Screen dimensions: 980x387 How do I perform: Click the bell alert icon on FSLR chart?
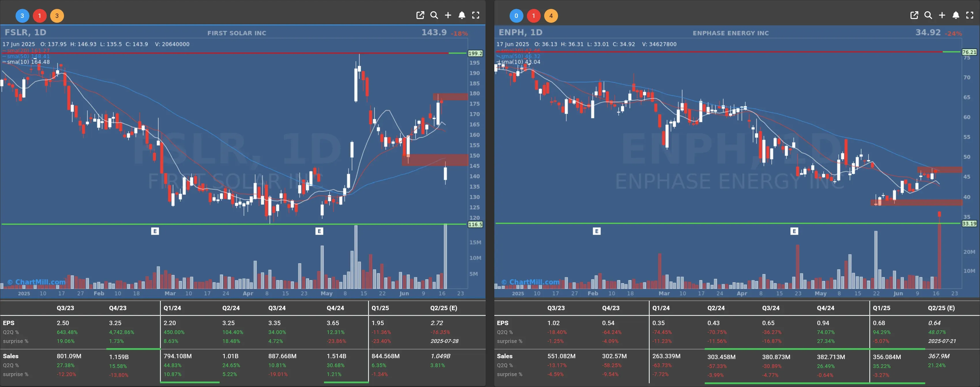pos(462,15)
